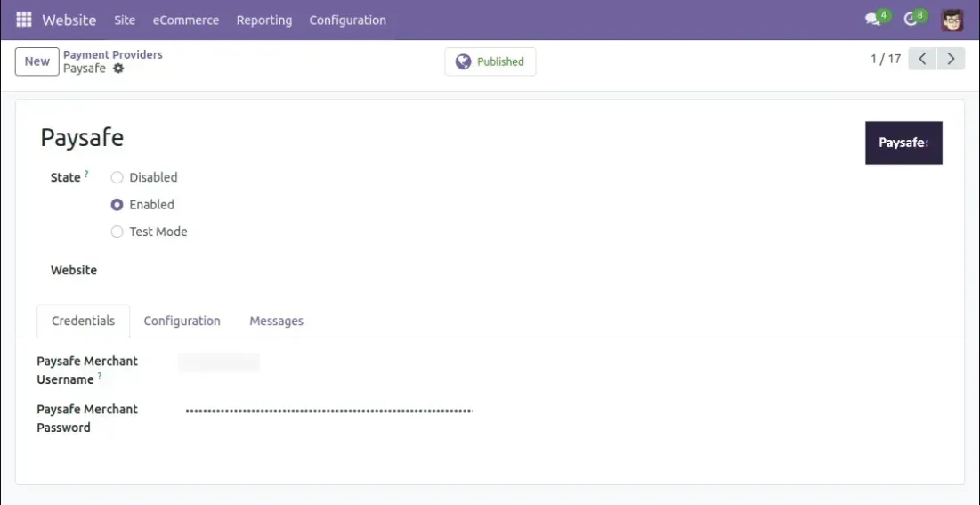Click the 1 / 17 pager counter
Image resolution: width=980 pixels, height=505 pixels.
tap(886, 59)
